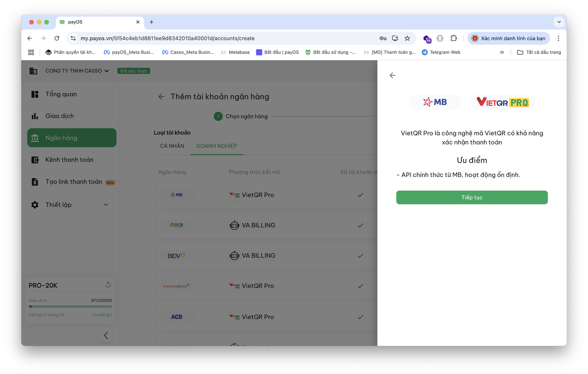Viewport: 588px width, 374px height.
Task: Open the Telegram Web bookmark
Action: tap(441, 52)
